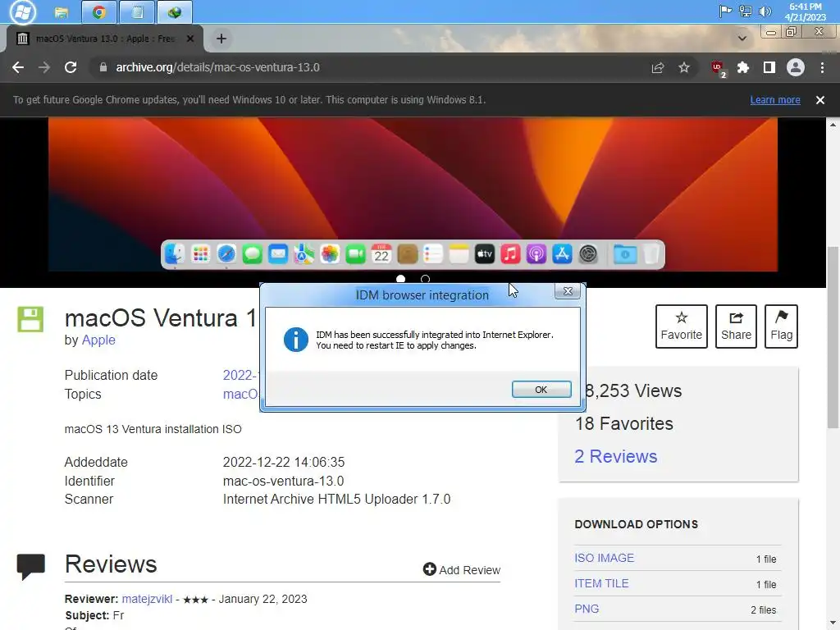
Task: Select the macOS Ventura 13.0 browser tab
Action: (x=104, y=39)
